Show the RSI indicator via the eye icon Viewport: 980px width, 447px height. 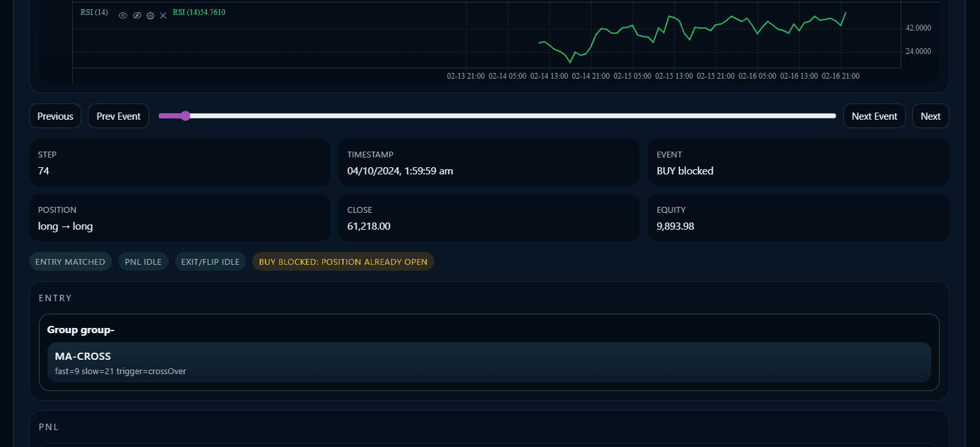click(122, 16)
